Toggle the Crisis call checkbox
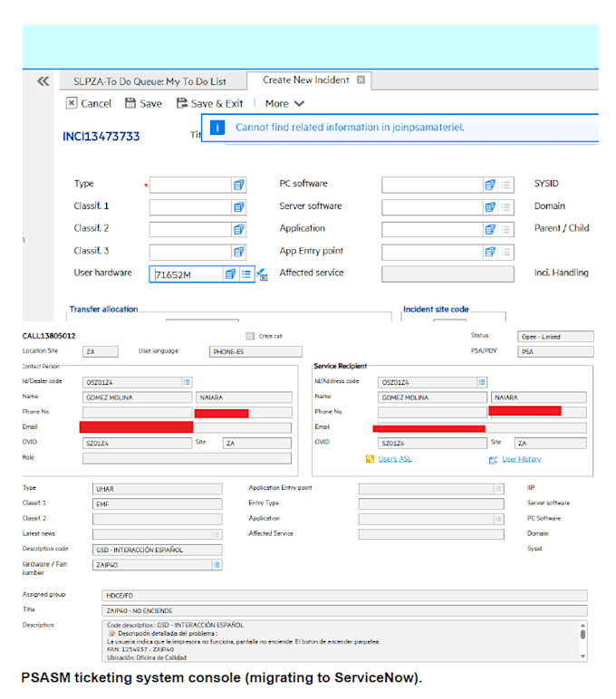This screenshot has width=616, height=699. click(x=250, y=336)
